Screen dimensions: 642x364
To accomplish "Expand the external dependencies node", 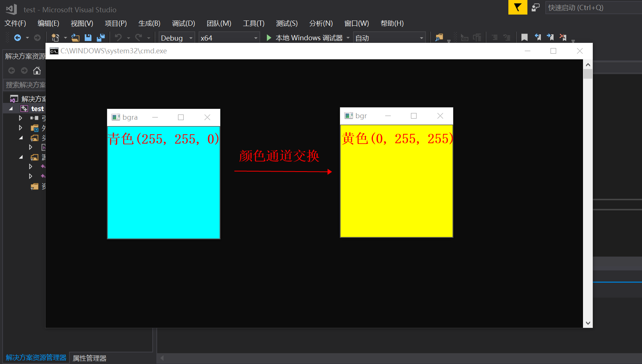I will pyautogui.click(x=21, y=128).
